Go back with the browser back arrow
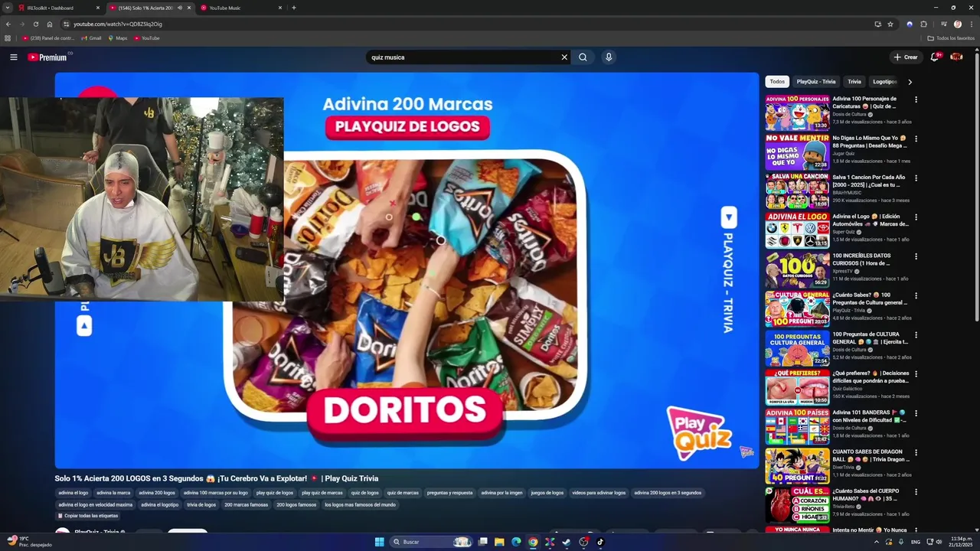 coord(8,24)
